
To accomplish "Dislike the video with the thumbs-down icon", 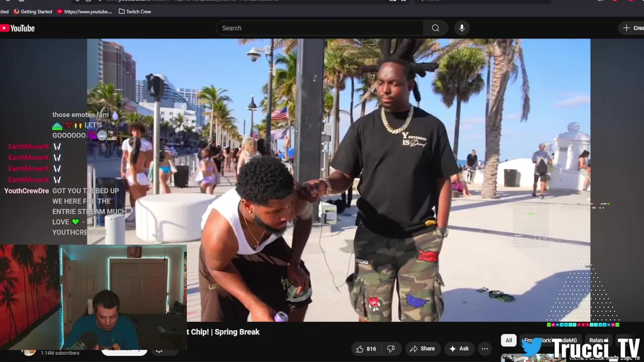I will coord(391,348).
